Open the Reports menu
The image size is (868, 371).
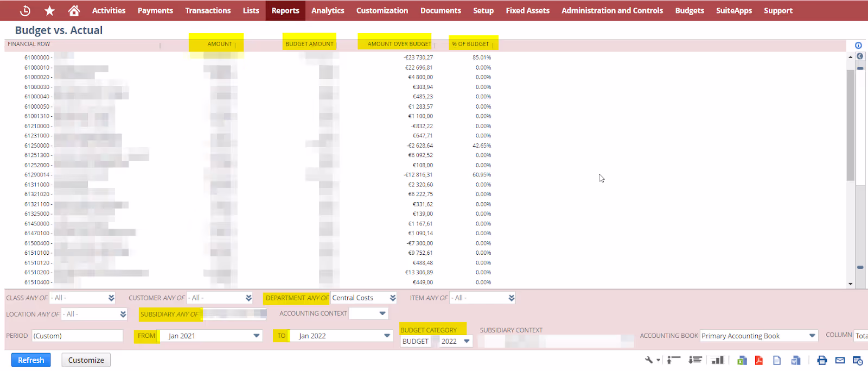[x=285, y=10]
